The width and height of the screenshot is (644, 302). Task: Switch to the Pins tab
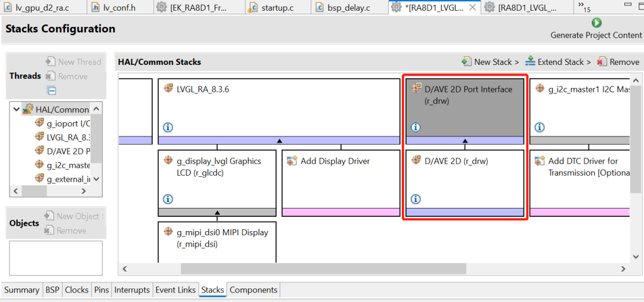pyautogui.click(x=101, y=290)
